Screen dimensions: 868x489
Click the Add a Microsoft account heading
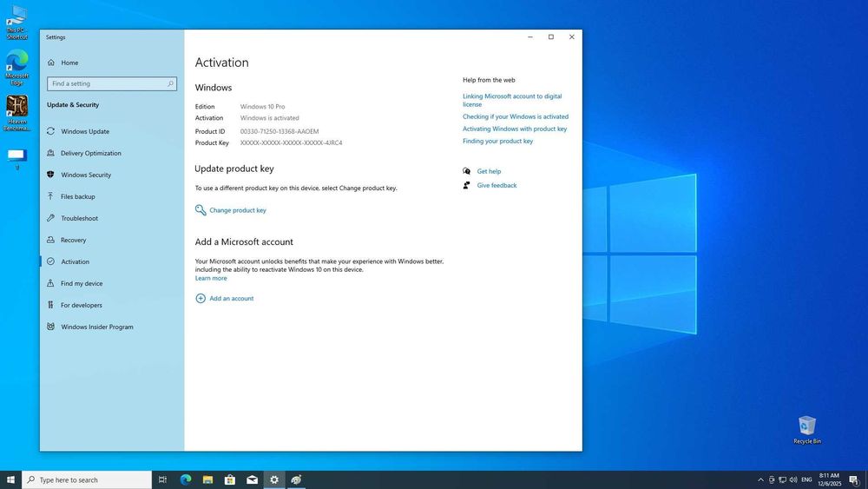tap(244, 241)
